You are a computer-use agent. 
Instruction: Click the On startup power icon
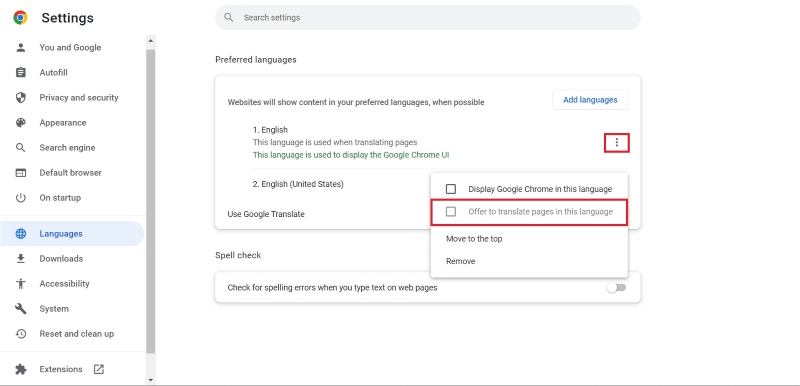pos(20,198)
